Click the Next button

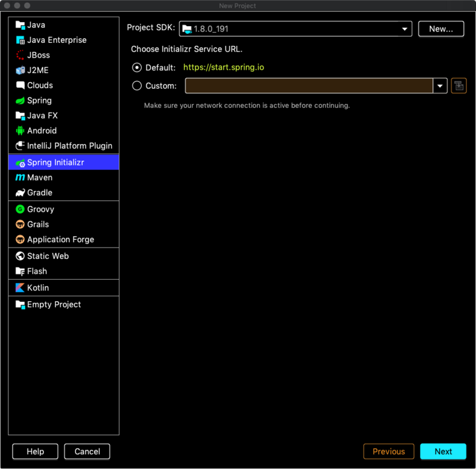coord(443,451)
